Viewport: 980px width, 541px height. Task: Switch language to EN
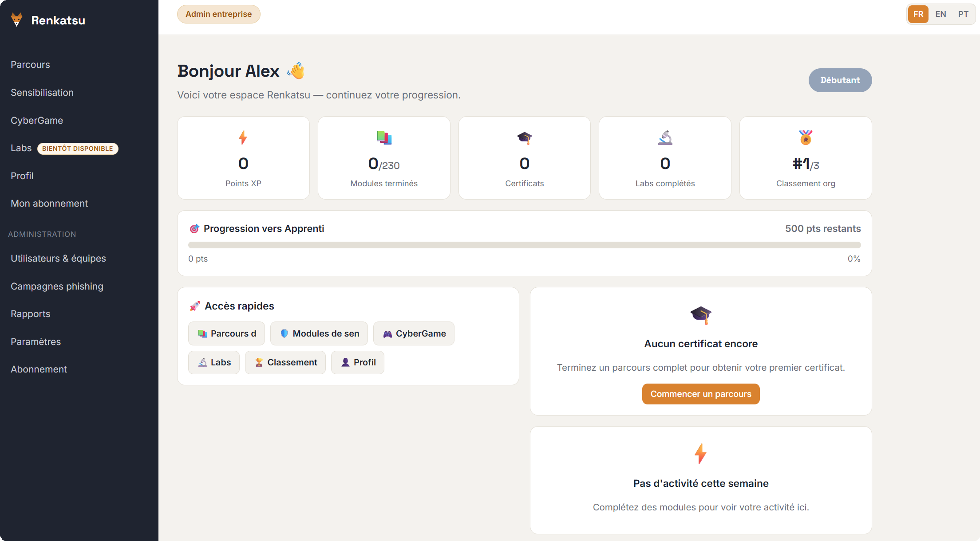pyautogui.click(x=940, y=14)
